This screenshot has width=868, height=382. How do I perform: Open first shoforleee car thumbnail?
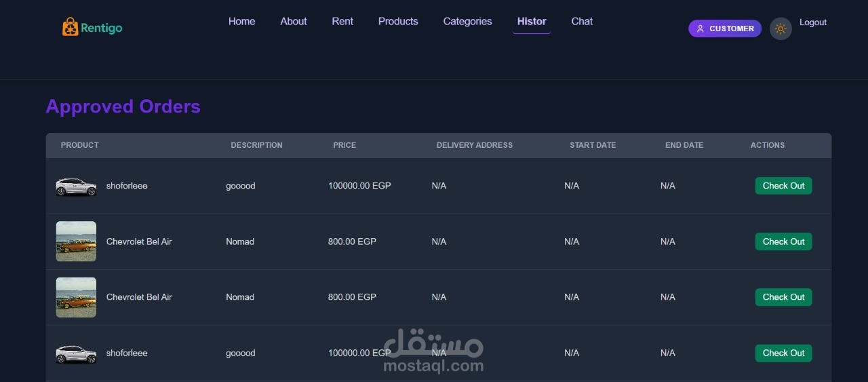tap(76, 187)
